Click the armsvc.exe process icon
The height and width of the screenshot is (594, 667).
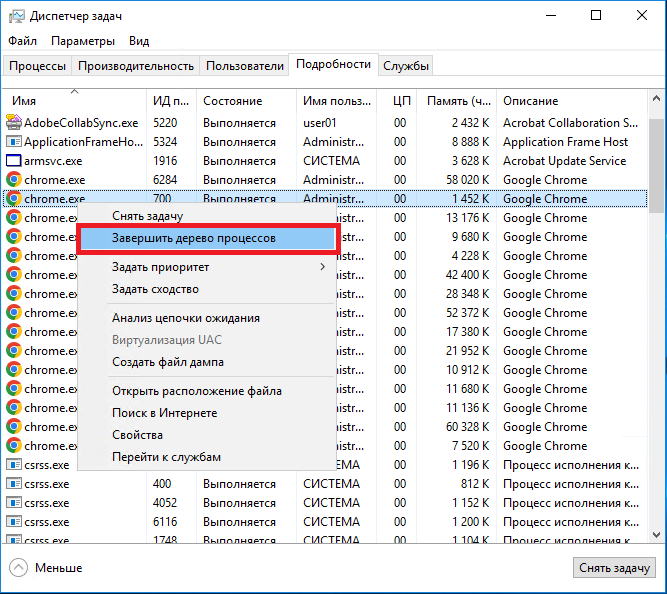pos(14,161)
